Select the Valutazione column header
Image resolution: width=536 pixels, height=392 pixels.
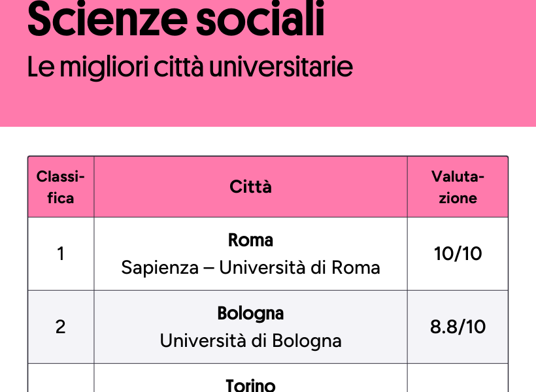[458, 187]
